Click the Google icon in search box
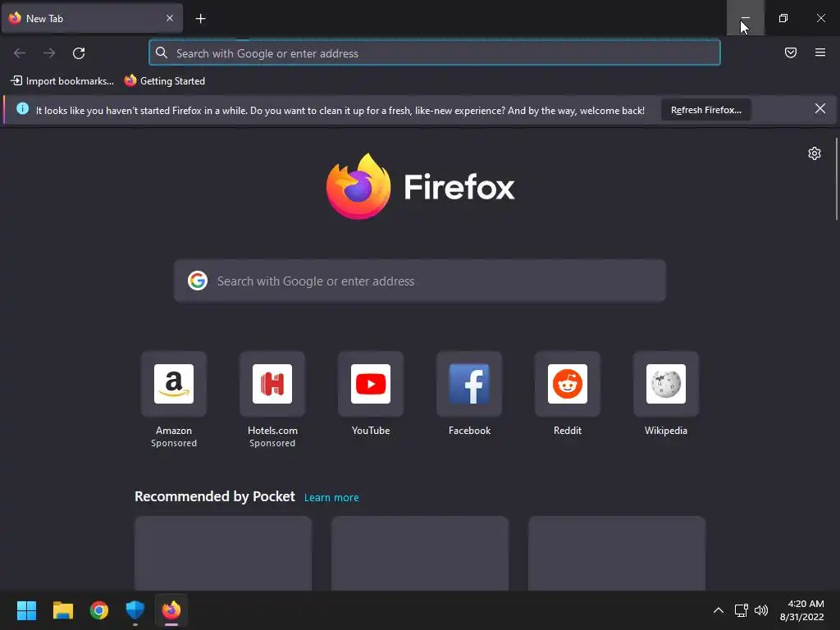 [x=198, y=281]
